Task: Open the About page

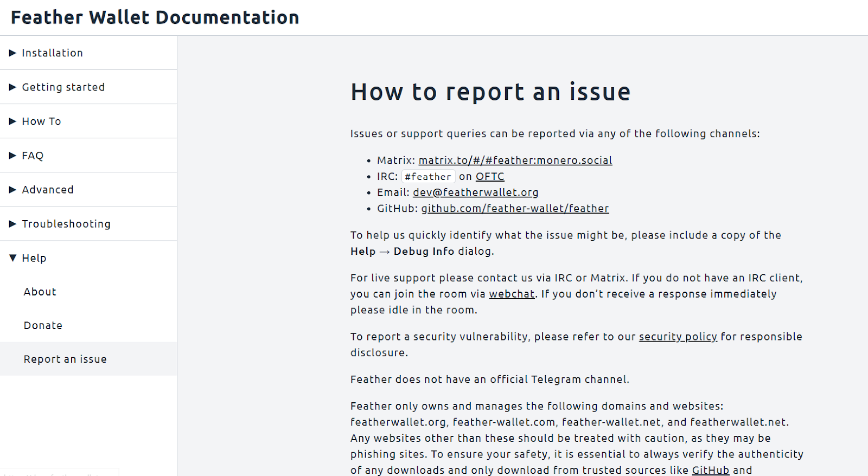Action: [x=40, y=292]
